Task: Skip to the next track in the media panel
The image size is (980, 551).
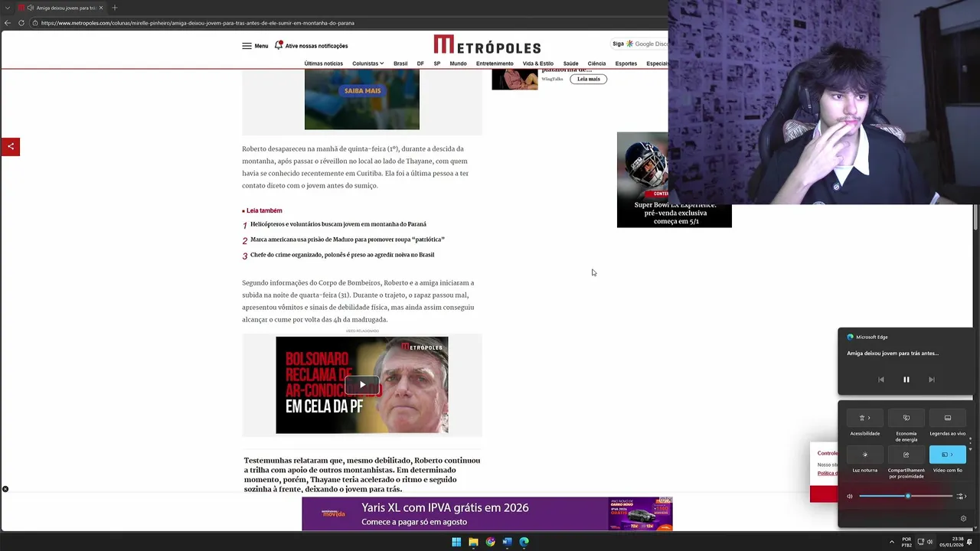Action: (931, 380)
